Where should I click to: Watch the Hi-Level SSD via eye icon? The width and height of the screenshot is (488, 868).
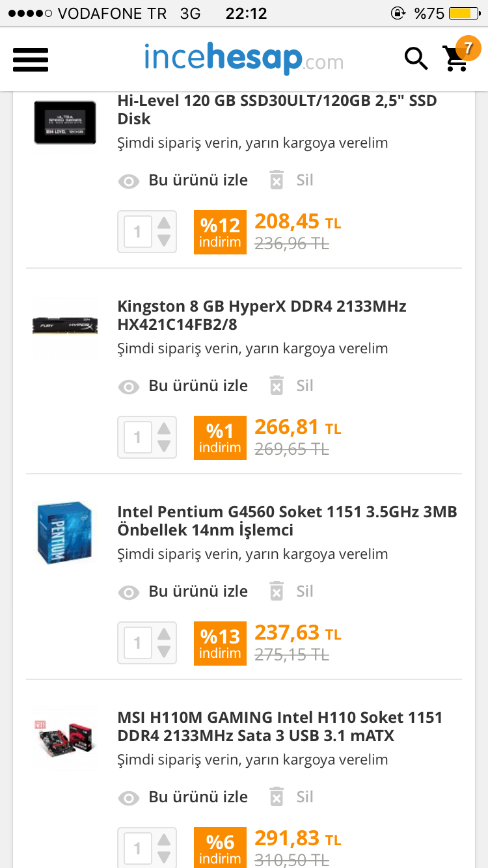click(129, 181)
